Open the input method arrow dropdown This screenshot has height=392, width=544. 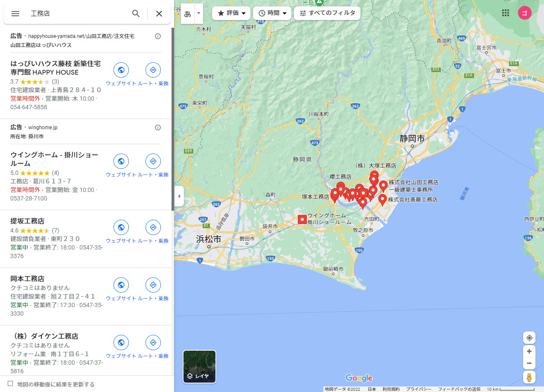(x=198, y=13)
